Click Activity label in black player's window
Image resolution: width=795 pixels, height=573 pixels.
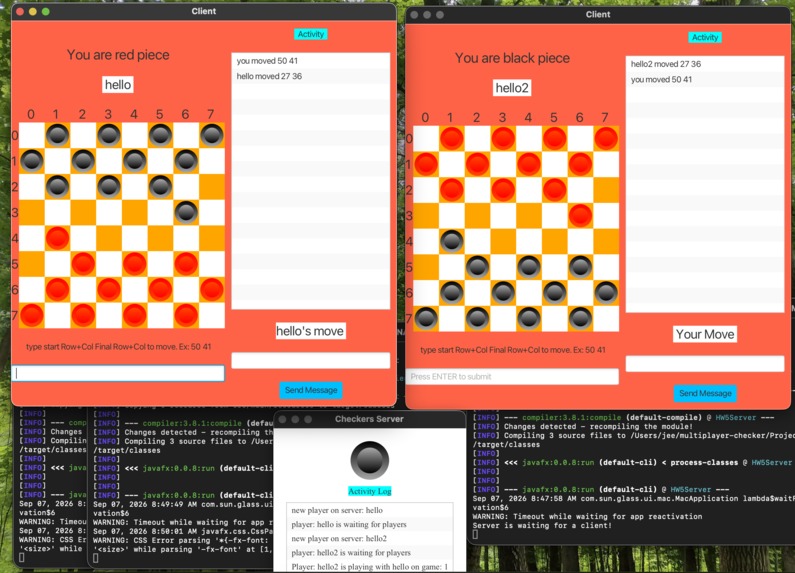click(x=705, y=37)
